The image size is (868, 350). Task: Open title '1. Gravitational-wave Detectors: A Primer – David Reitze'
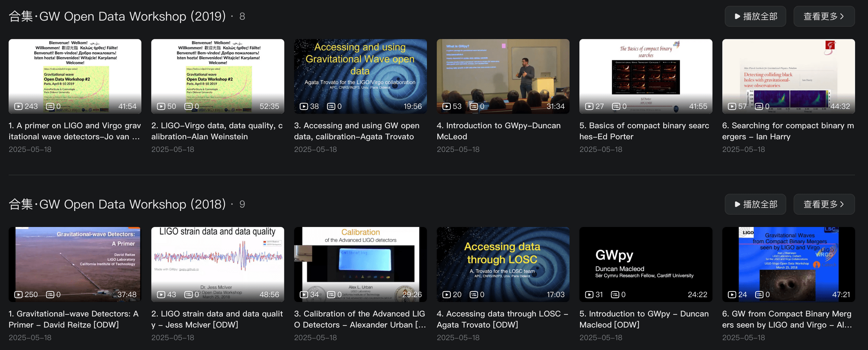pyautogui.click(x=74, y=319)
